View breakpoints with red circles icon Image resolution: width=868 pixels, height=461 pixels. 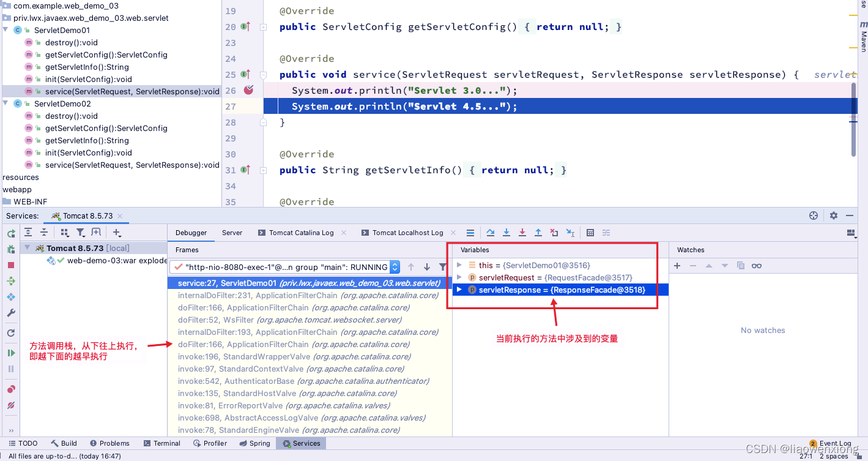pyautogui.click(x=11, y=389)
